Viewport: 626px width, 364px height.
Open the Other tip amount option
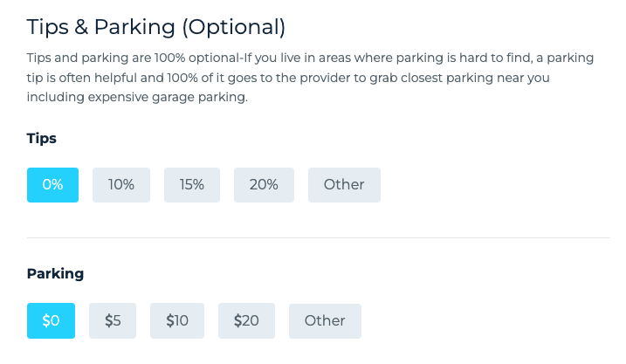click(x=344, y=185)
